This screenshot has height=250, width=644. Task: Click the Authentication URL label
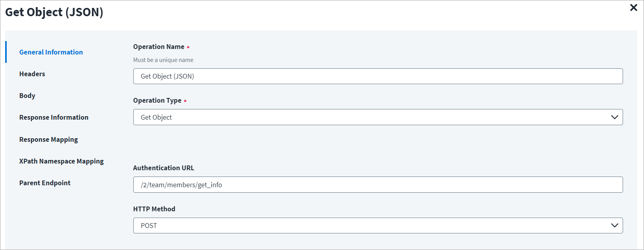coord(163,168)
